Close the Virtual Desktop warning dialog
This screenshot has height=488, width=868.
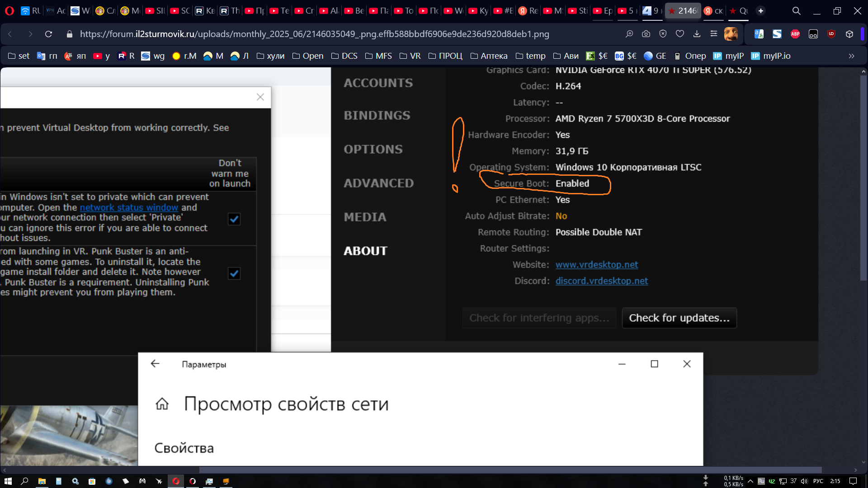260,97
